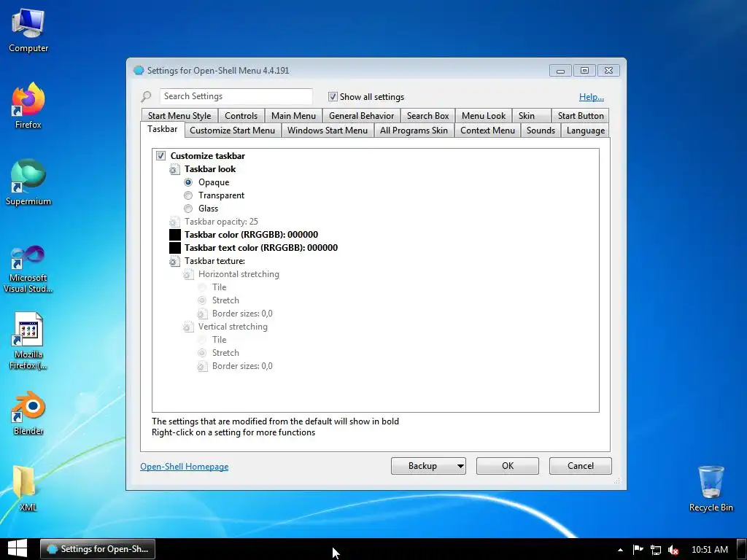The image size is (747, 560).
Task: Open the Help... link
Action: click(591, 97)
